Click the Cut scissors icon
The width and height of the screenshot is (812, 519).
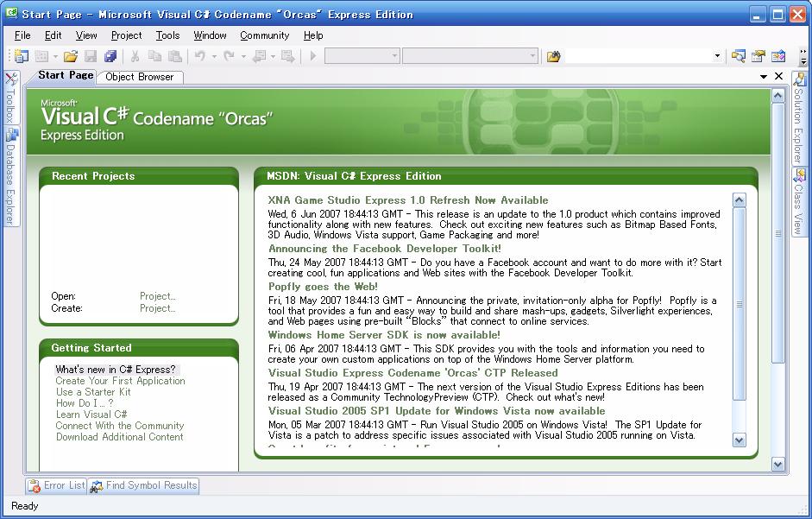coord(135,56)
